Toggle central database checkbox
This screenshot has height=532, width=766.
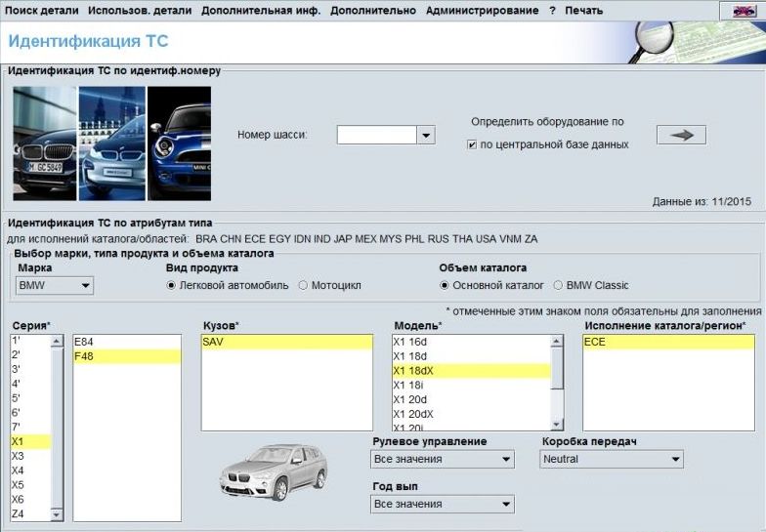click(472, 144)
